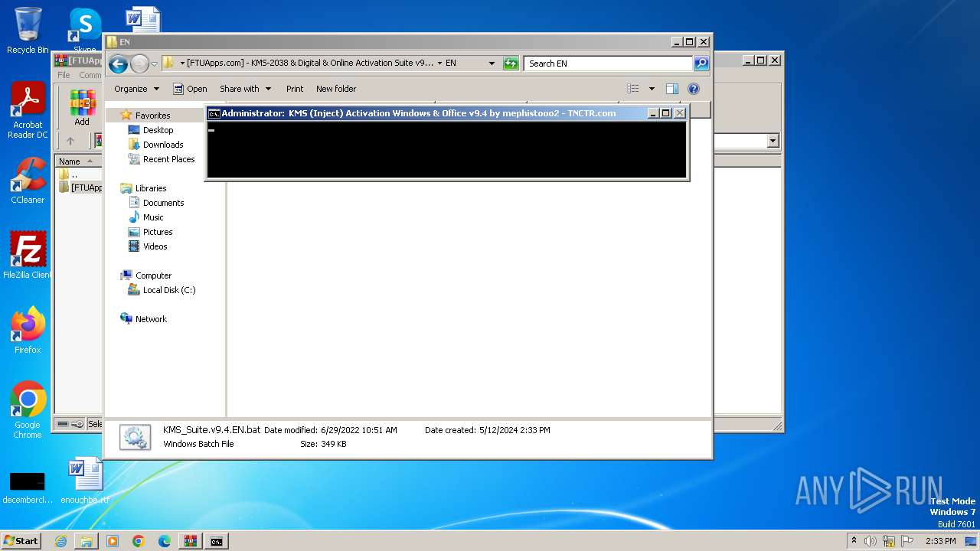The width and height of the screenshot is (980, 551).
Task: Click the Print toolbar button
Action: coord(295,89)
